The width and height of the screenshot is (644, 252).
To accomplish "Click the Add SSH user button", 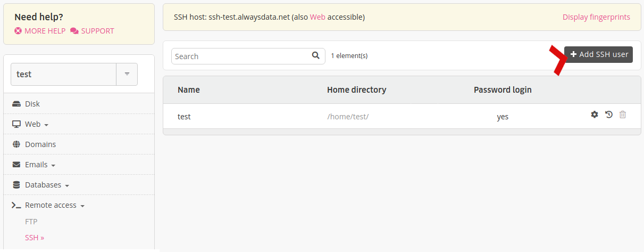I will tap(598, 54).
